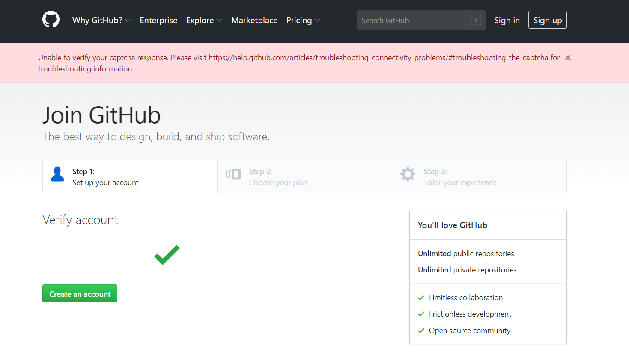Image resolution: width=629 pixels, height=364 pixels.
Task: Click the Create an account button
Action: 80,293
